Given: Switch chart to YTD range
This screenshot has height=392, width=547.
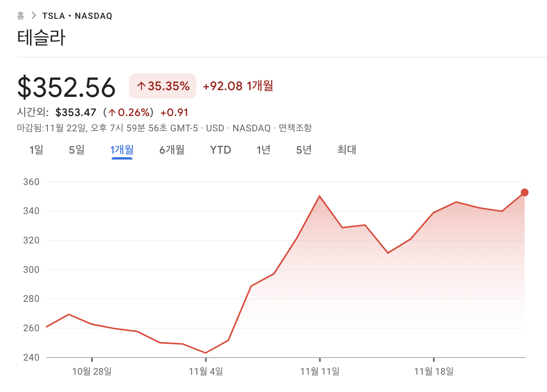Looking at the screenshot, I should pos(221,150).
